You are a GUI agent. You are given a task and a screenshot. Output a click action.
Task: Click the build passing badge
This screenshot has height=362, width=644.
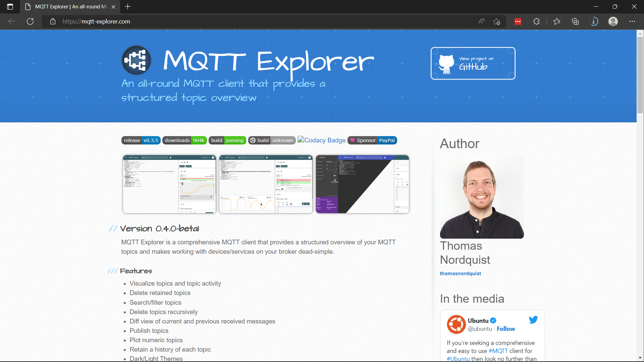[227, 140]
